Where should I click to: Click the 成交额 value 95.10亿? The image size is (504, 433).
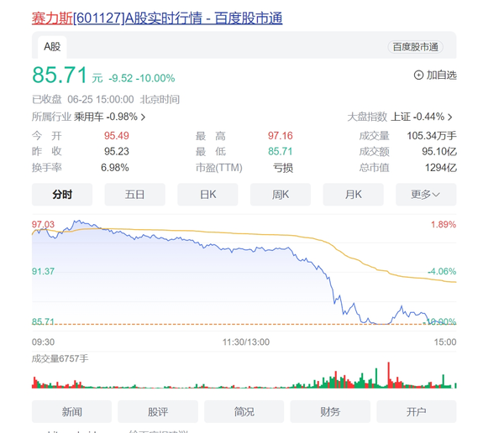pyautogui.click(x=439, y=151)
